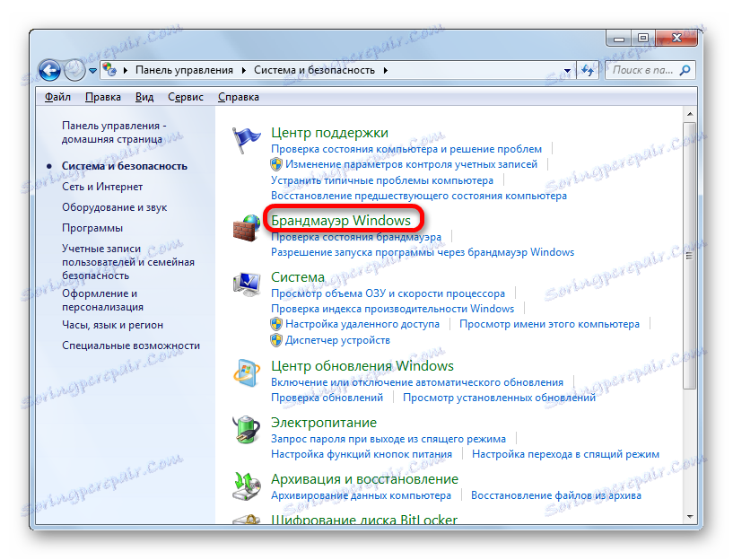Click the search magnifier icon
Viewport: 733px width, 560px height.
[685, 70]
